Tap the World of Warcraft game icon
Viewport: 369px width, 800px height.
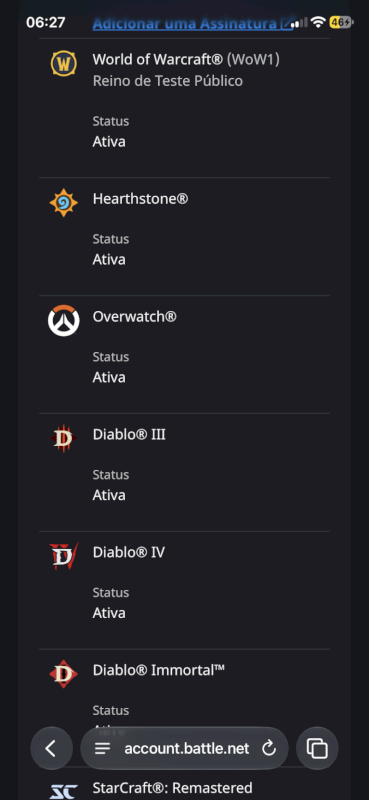[64, 64]
